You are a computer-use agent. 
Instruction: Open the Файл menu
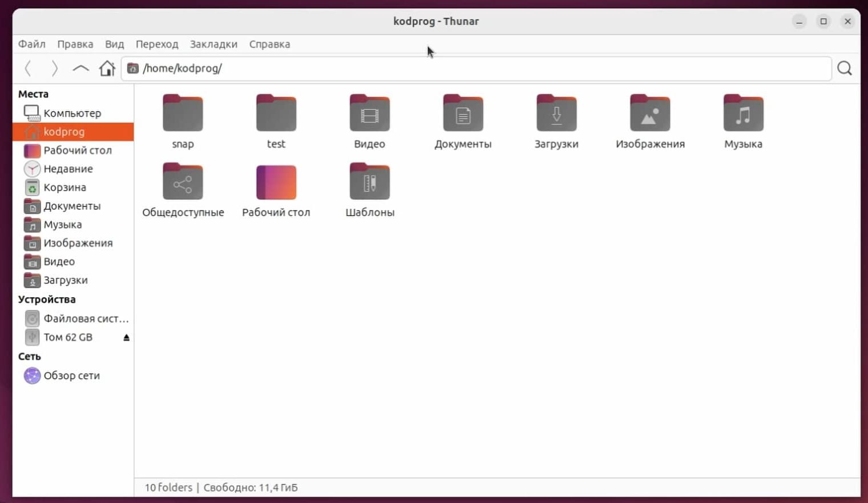point(31,44)
